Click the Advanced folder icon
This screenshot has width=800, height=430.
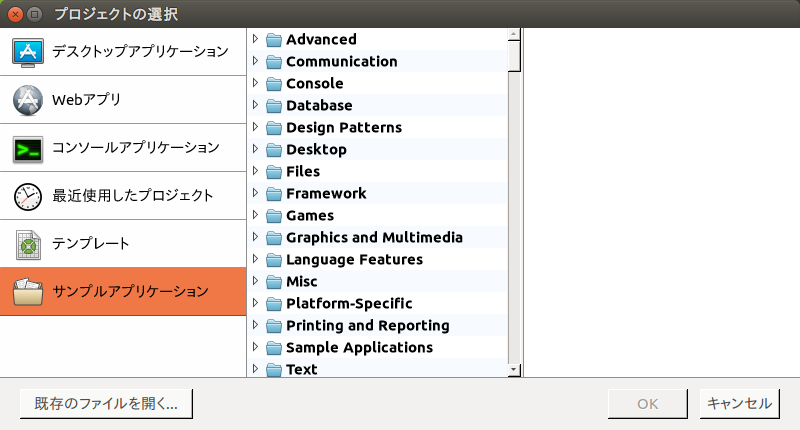tap(274, 40)
